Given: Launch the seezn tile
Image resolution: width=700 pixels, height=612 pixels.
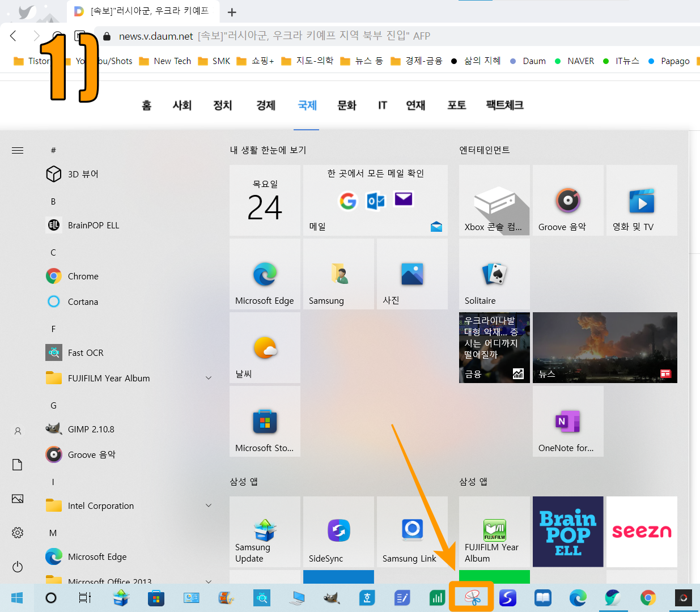Looking at the screenshot, I should [x=642, y=532].
